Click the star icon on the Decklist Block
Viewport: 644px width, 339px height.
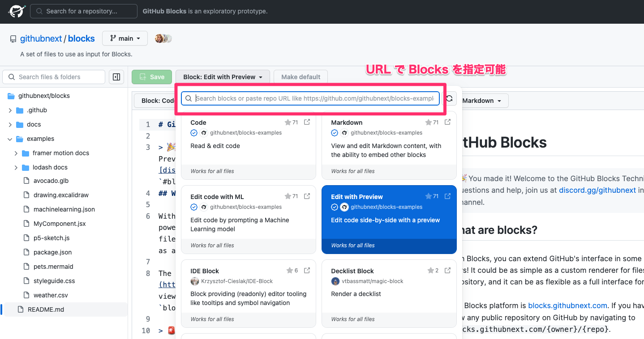click(431, 270)
